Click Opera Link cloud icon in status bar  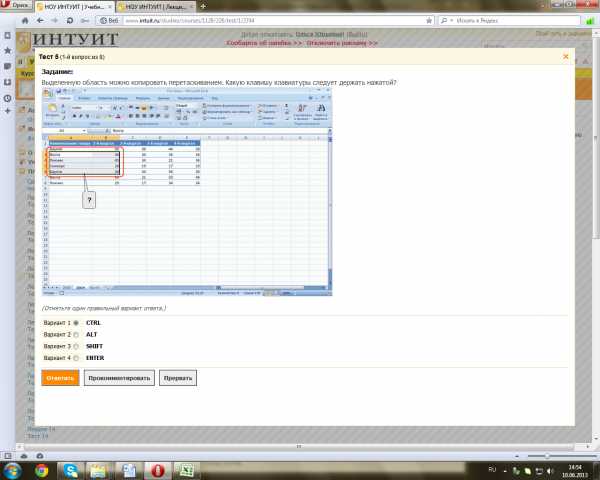pyautogui.click(x=24, y=456)
